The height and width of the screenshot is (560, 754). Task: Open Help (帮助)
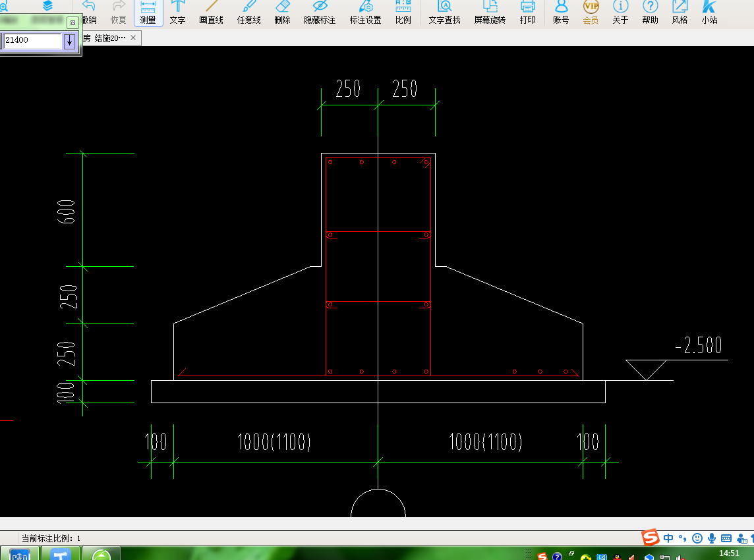click(650, 13)
